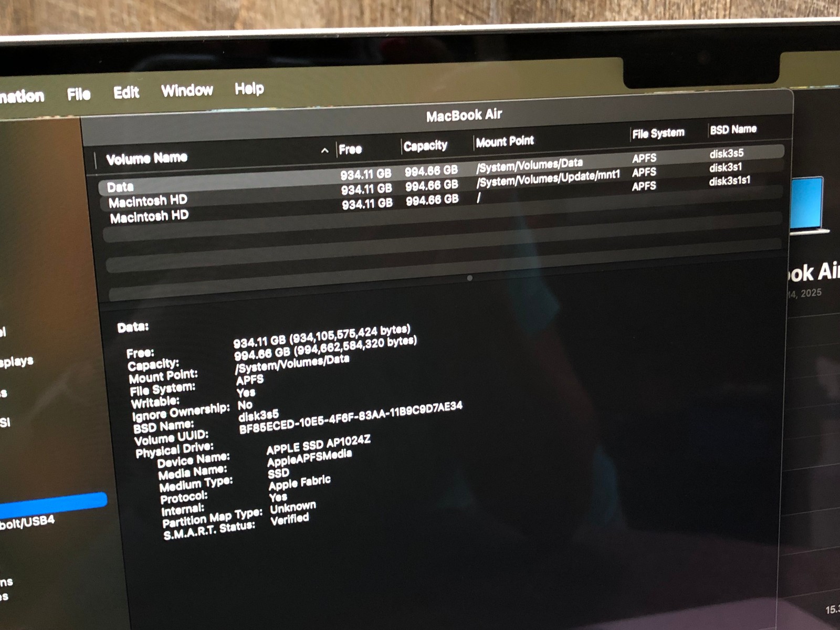This screenshot has height=630, width=840.
Task: Click the MacBook Air window title
Action: pyautogui.click(x=464, y=115)
